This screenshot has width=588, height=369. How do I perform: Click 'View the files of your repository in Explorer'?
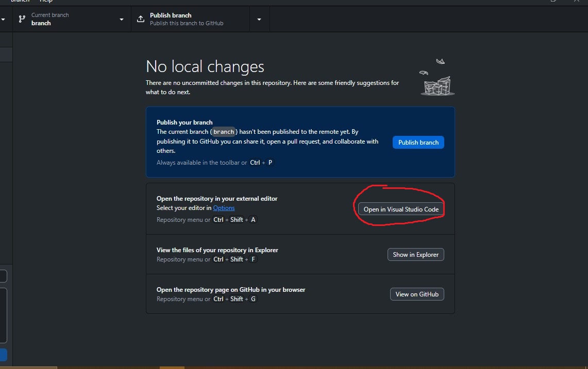click(217, 250)
